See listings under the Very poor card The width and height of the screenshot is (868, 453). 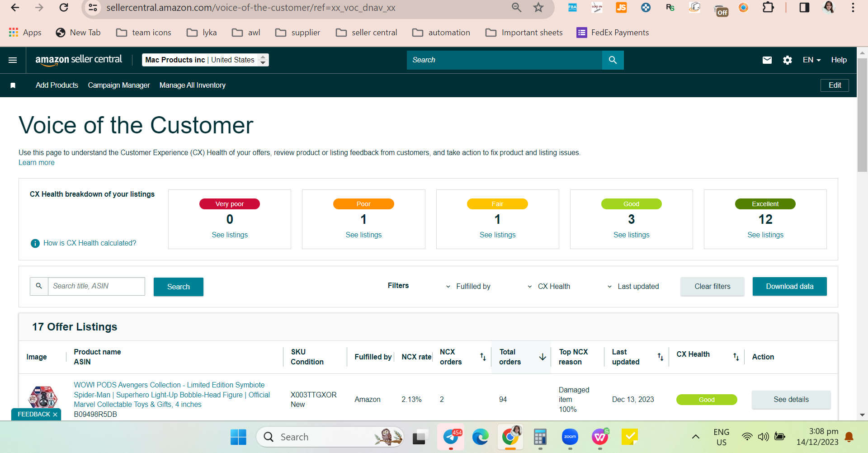(230, 235)
